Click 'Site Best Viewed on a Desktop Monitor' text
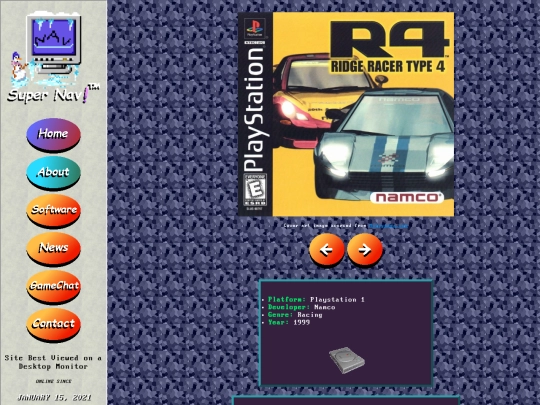The width and height of the screenshot is (540, 405). (53, 362)
